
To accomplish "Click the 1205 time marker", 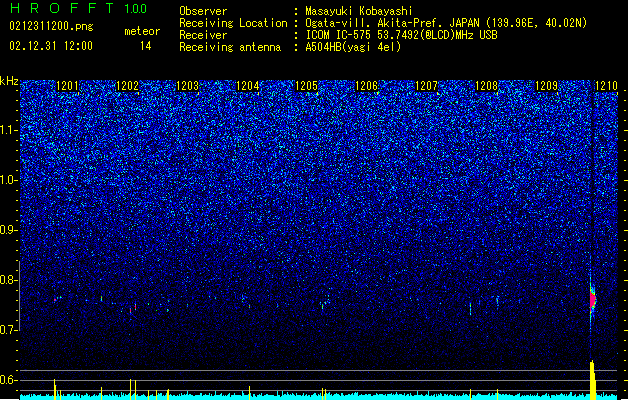I will click(306, 86).
